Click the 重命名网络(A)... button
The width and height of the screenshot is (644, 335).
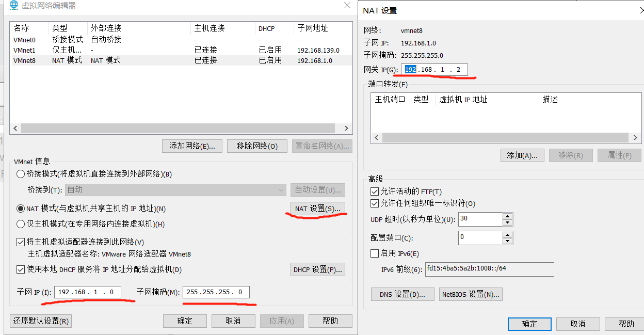(322, 146)
